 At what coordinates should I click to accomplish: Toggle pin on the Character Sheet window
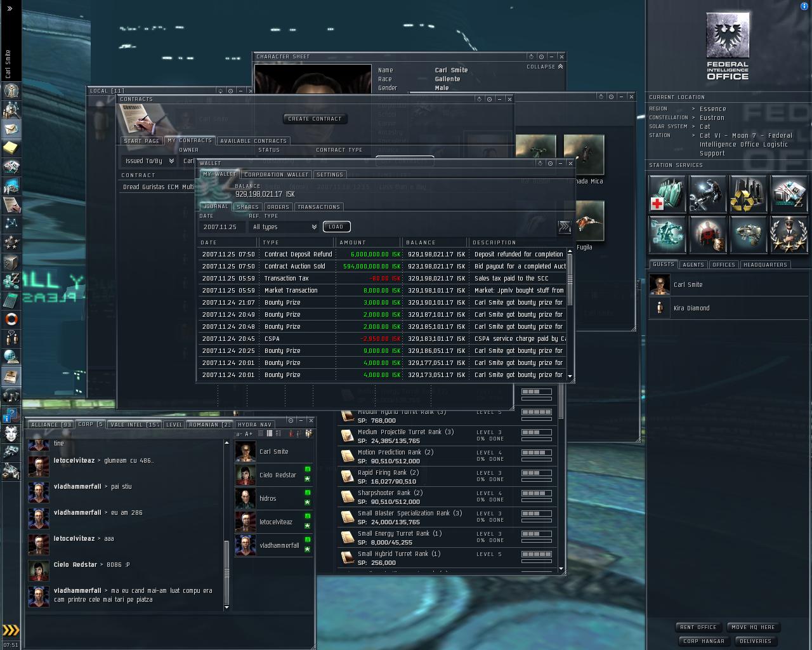541,56
